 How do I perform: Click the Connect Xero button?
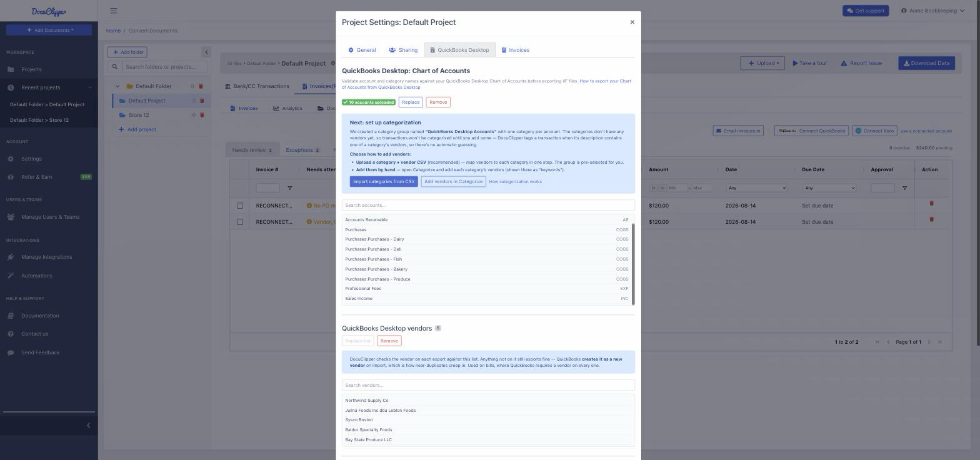[874, 131]
